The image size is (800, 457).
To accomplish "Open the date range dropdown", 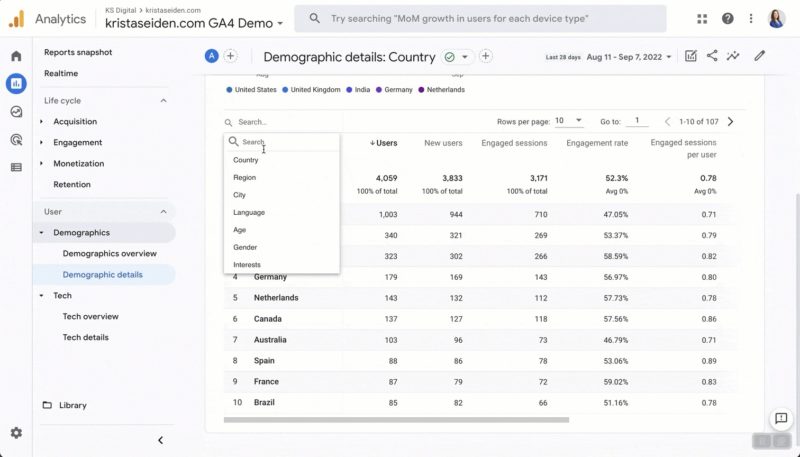I will pos(630,57).
